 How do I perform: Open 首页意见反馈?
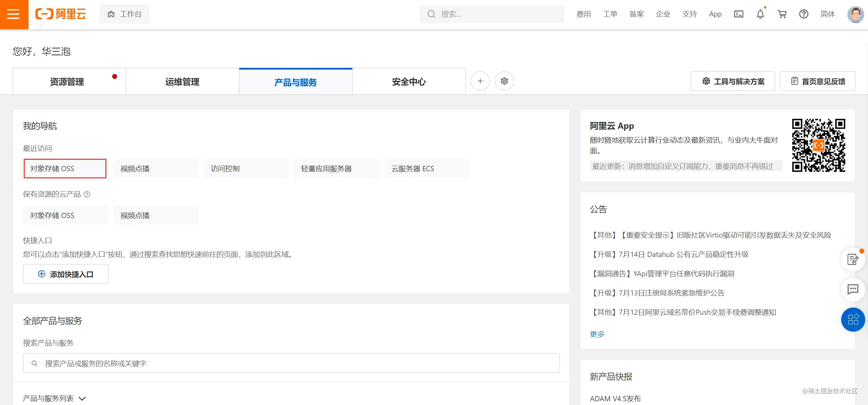[818, 81]
